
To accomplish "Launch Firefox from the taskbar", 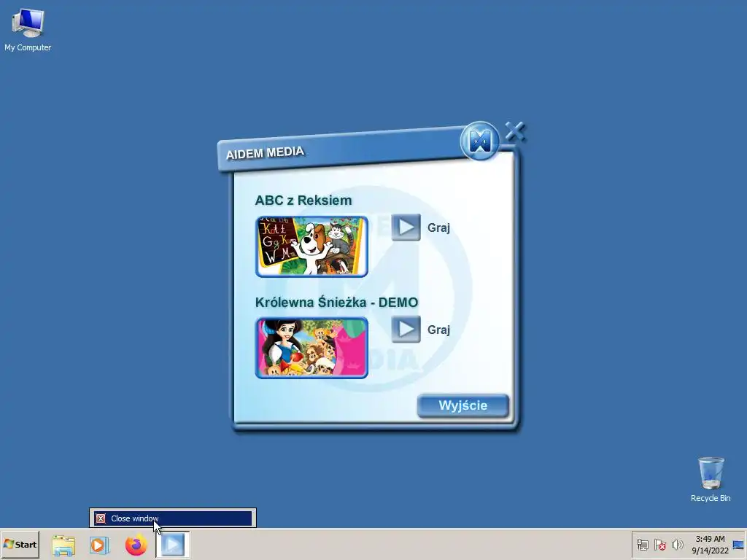I will [x=136, y=545].
